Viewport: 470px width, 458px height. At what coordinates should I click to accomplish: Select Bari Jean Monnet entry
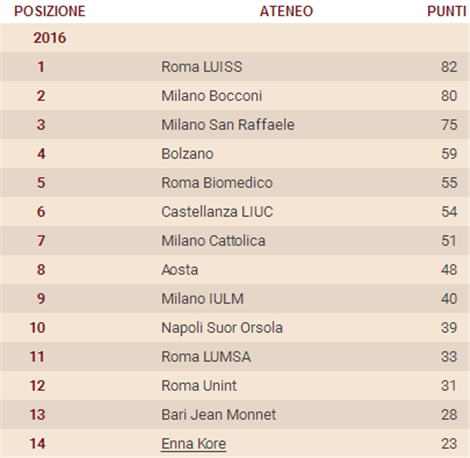pos(219,415)
